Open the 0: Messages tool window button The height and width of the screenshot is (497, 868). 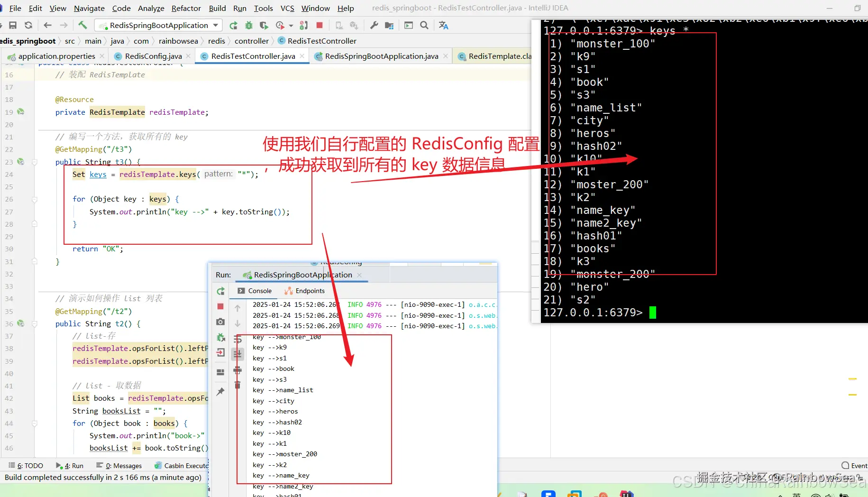[x=119, y=466]
